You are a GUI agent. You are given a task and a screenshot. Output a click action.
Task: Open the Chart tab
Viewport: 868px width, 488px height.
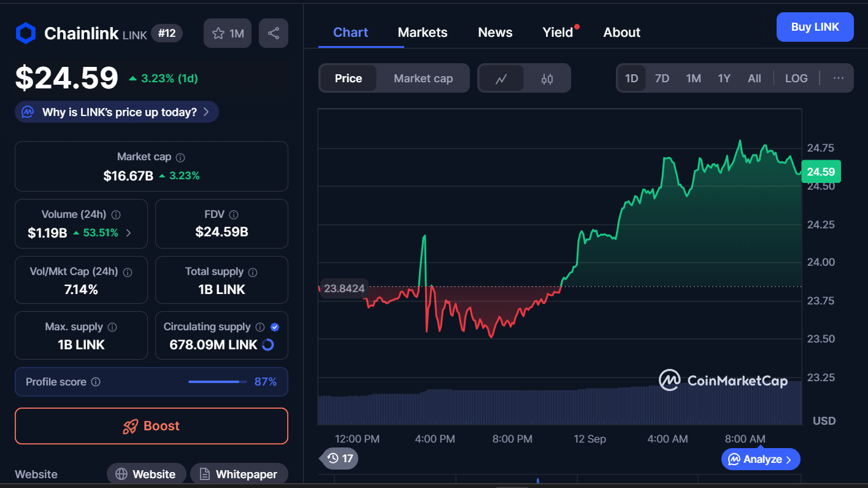(x=350, y=33)
